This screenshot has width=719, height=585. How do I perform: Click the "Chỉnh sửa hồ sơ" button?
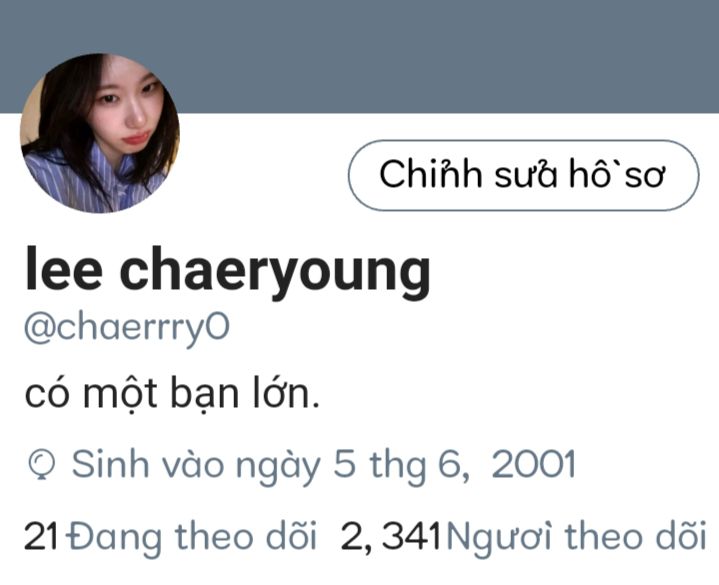click(x=523, y=175)
